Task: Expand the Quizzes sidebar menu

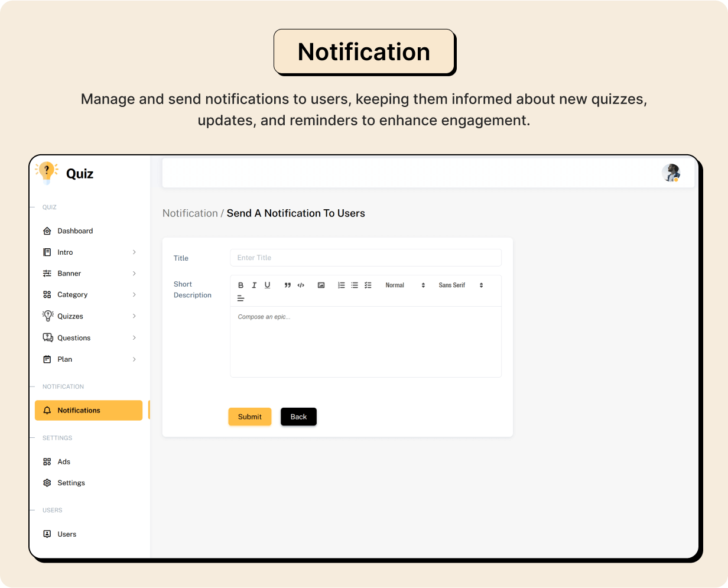Action: [89, 316]
